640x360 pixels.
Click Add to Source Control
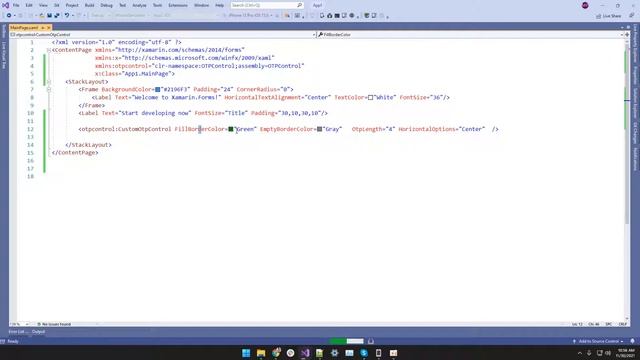click(598, 341)
